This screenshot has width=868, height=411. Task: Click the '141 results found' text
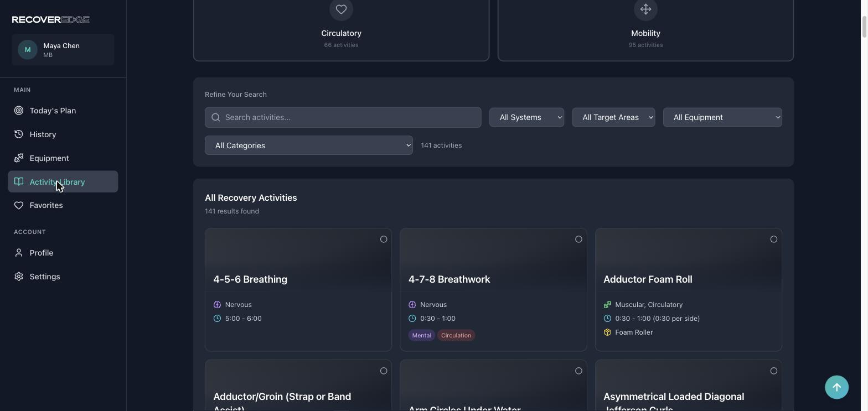click(x=232, y=211)
